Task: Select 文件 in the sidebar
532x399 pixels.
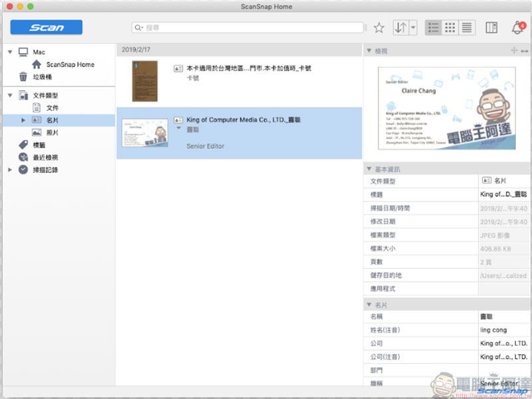Action: (53, 108)
